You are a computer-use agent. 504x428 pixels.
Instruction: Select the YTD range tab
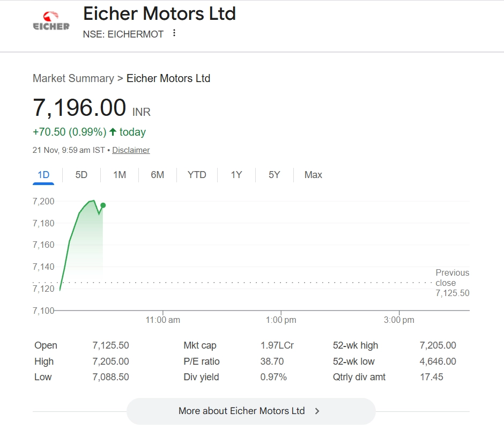pyautogui.click(x=197, y=175)
